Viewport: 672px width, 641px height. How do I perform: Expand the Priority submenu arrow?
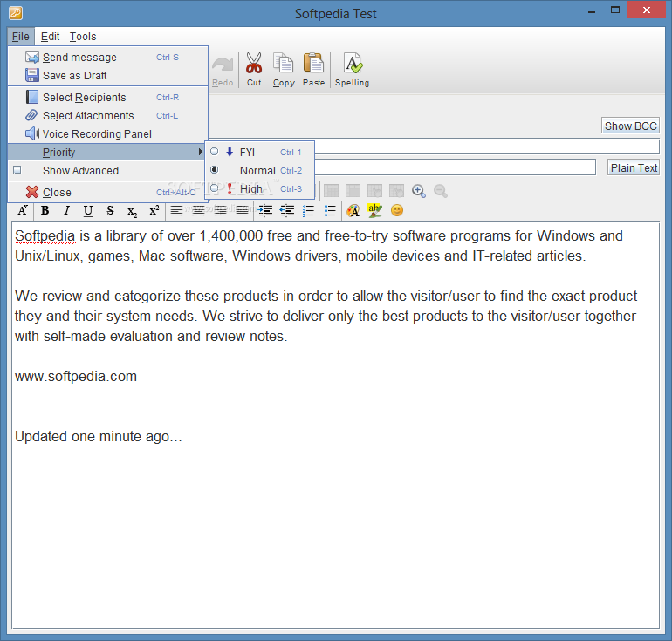200,152
